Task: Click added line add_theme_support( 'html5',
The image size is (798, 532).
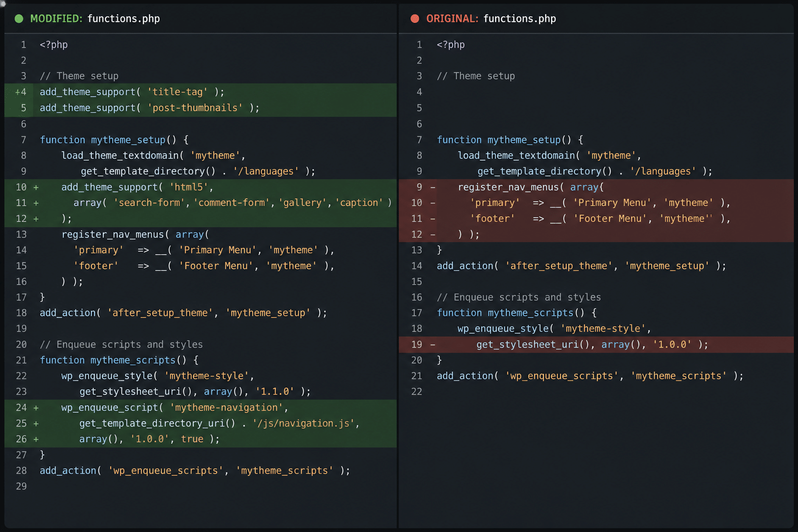Action: pyautogui.click(x=137, y=187)
